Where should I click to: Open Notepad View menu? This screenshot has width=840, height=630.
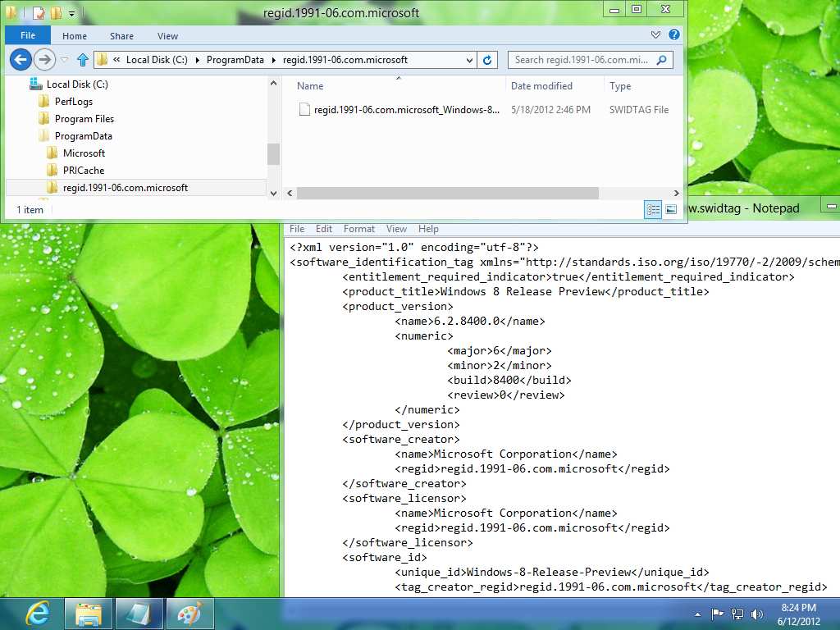point(396,229)
